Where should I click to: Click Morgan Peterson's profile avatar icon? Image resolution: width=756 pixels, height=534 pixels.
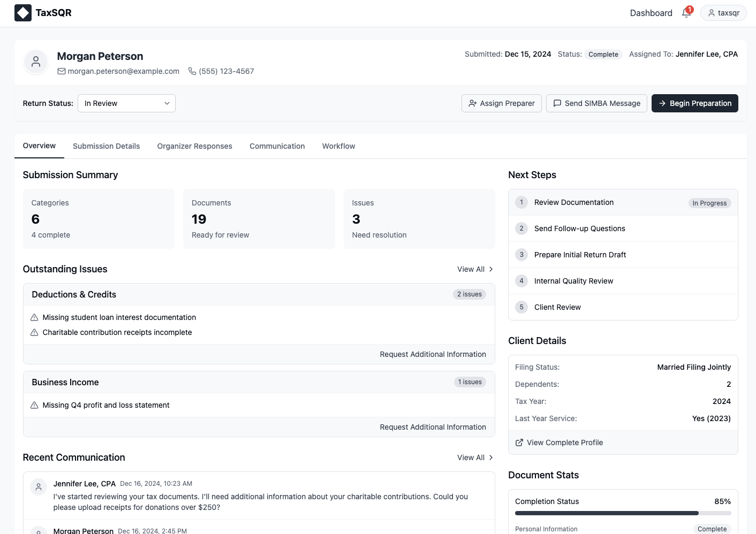(x=36, y=62)
